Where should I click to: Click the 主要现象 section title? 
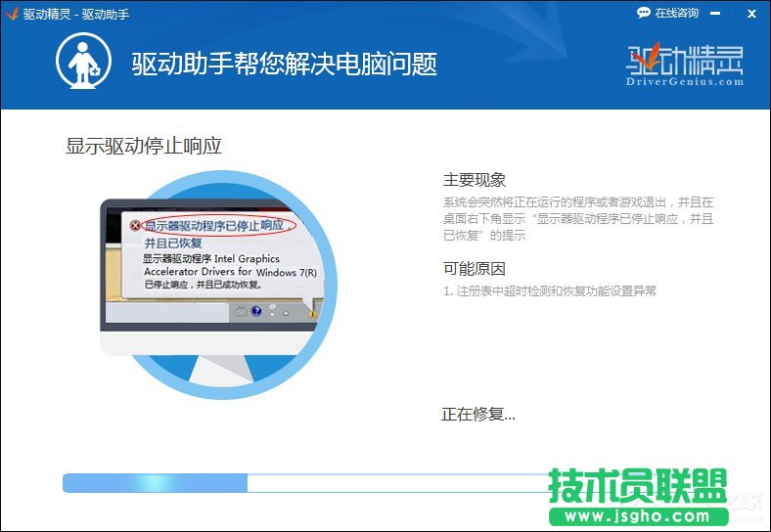point(474,180)
